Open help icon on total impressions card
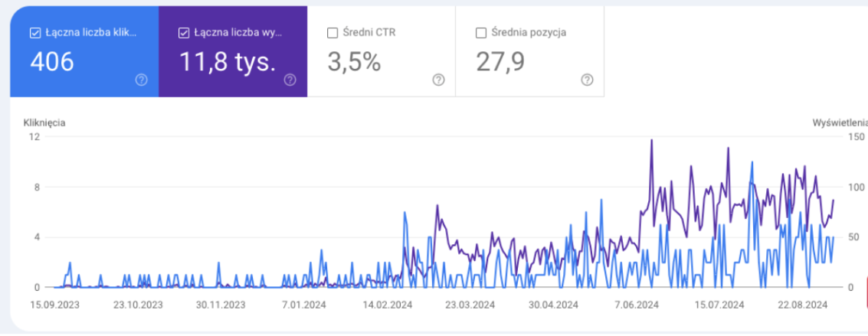868x336 pixels. tap(290, 80)
